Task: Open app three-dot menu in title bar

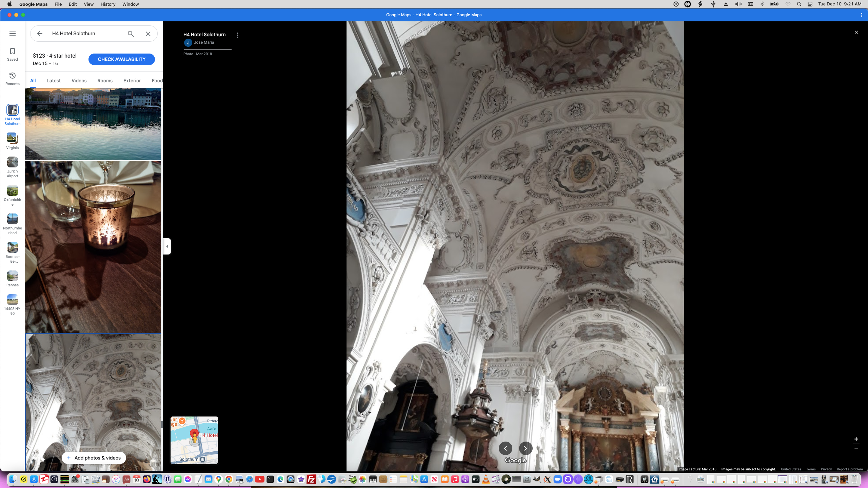Action: [x=862, y=15]
